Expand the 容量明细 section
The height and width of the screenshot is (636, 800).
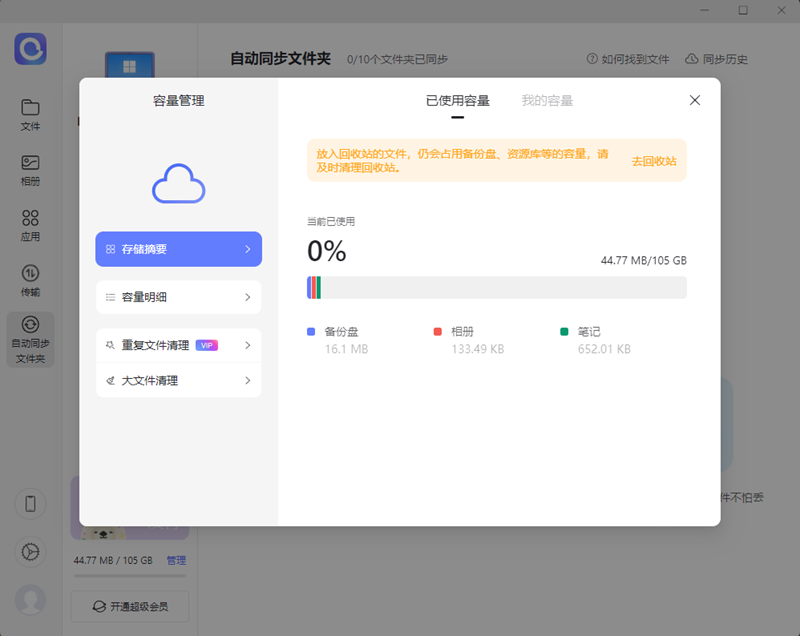pos(178,297)
